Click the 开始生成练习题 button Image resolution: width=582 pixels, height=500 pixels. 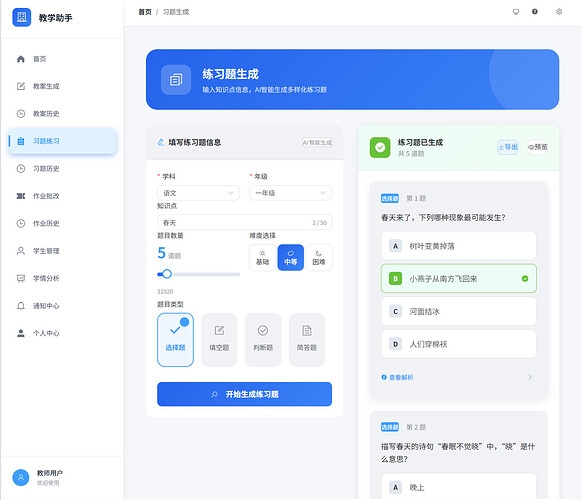244,394
